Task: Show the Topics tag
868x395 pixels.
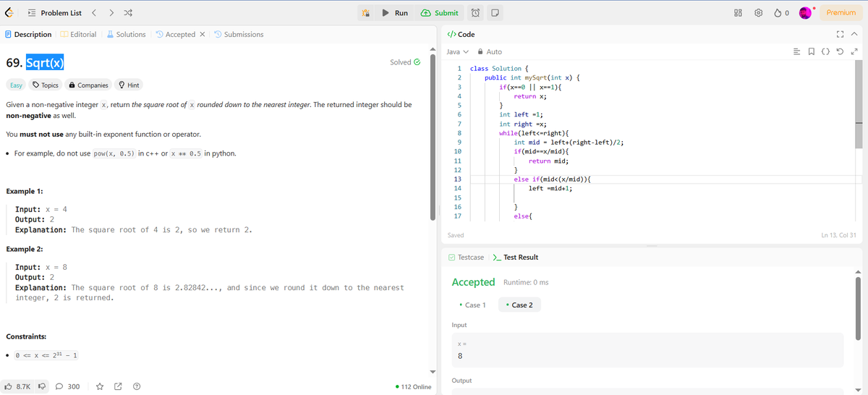Action: (45, 85)
